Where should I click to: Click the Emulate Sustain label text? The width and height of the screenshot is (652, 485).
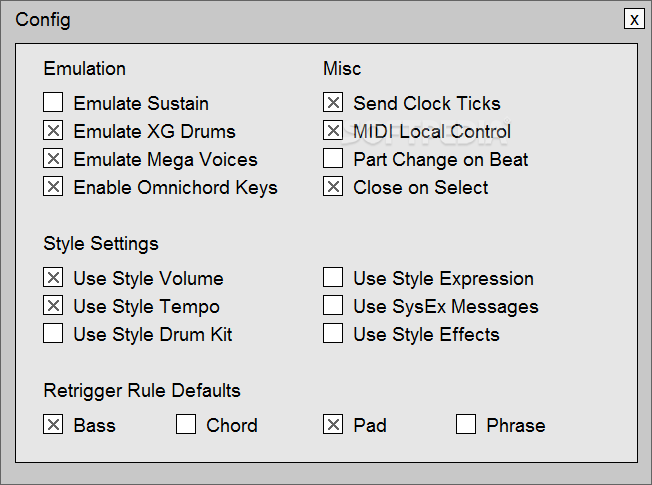(141, 104)
